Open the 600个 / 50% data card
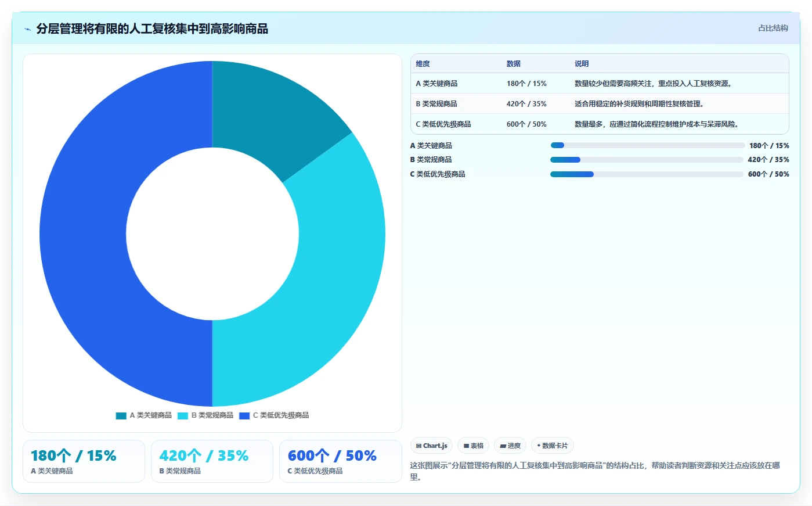The image size is (812, 506). [341, 461]
